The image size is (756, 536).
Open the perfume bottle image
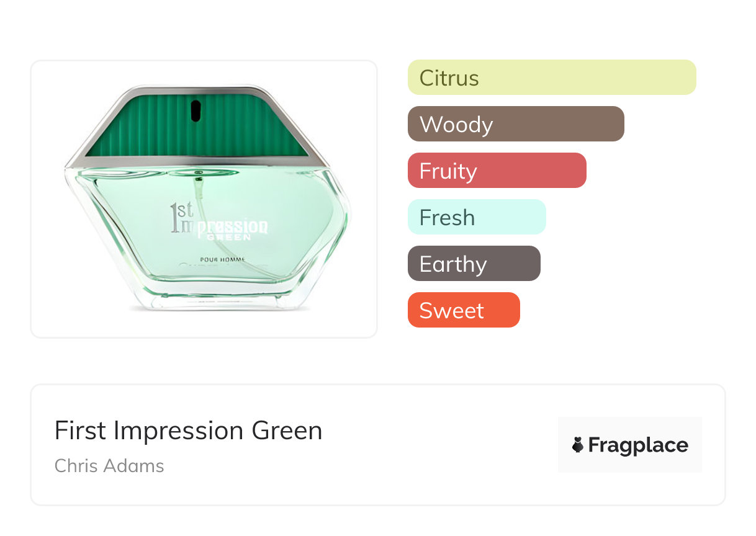(204, 199)
